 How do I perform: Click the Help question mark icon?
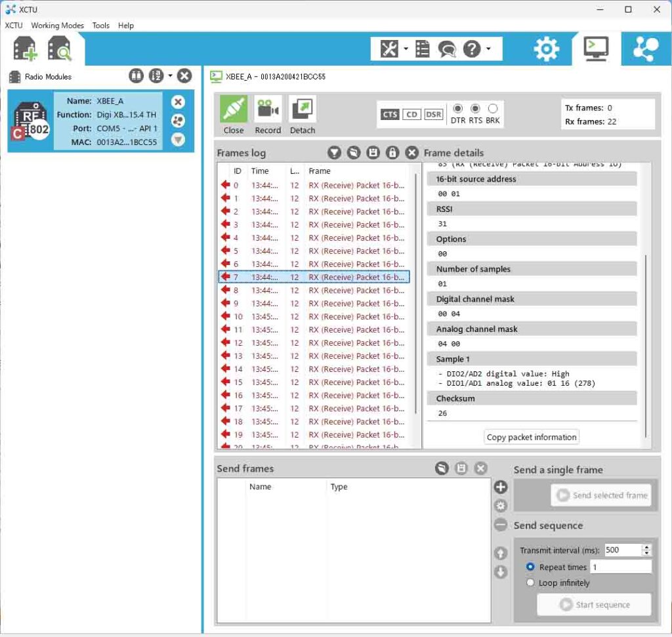(x=472, y=49)
